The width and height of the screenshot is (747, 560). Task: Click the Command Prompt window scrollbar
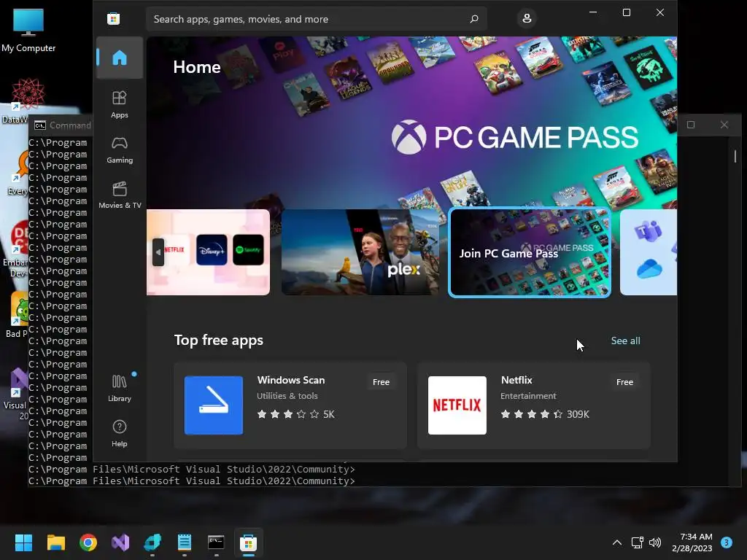735,156
